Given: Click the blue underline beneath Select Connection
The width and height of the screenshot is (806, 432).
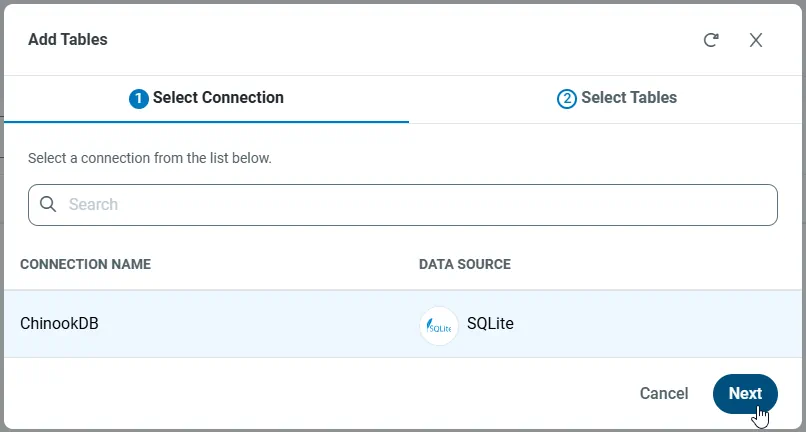Looking at the screenshot, I should (206, 122).
